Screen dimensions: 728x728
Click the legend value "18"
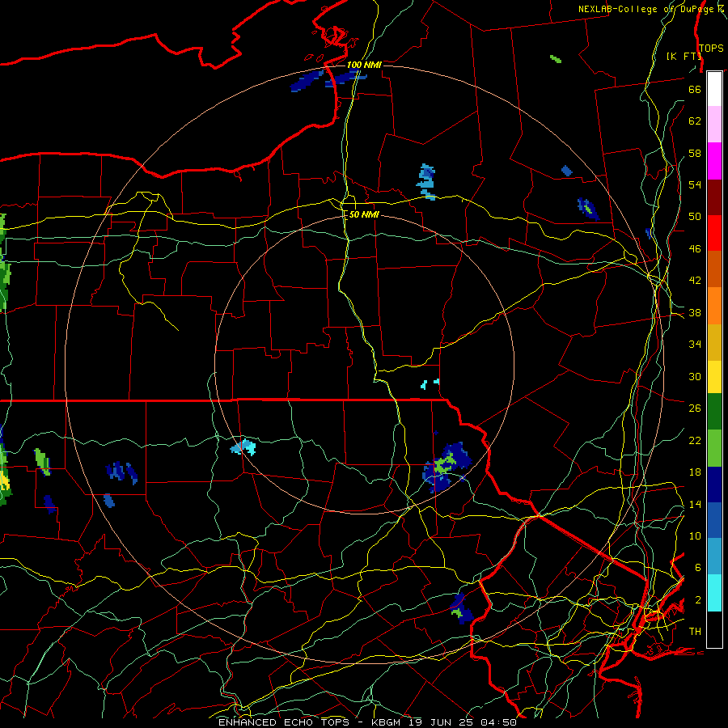pyautogui.click(x=695, y=472)
